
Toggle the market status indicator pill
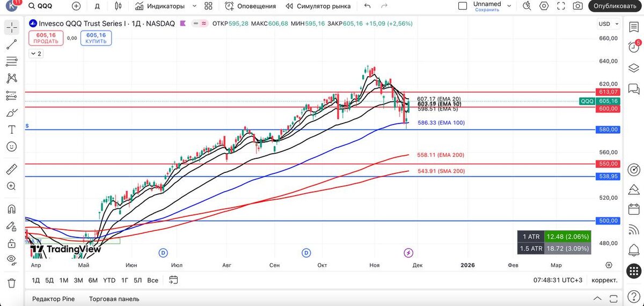point(201,24)
